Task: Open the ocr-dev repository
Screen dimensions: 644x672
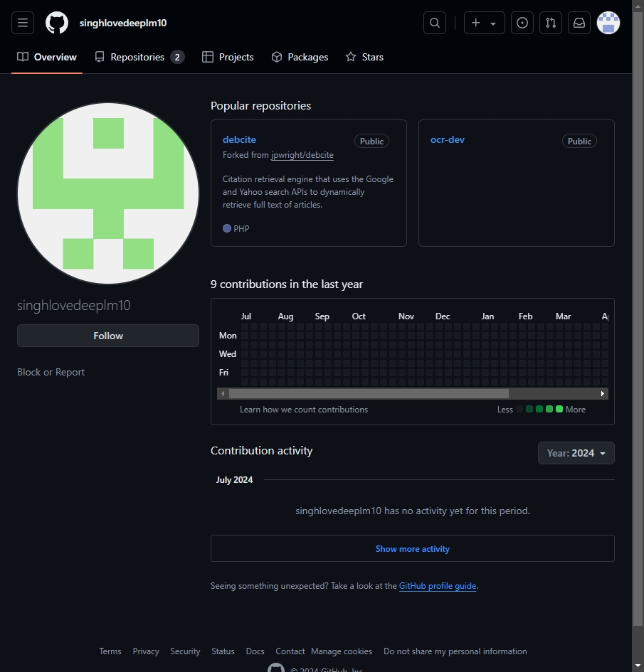Action: pyautogui.click(x=447, y=139)
